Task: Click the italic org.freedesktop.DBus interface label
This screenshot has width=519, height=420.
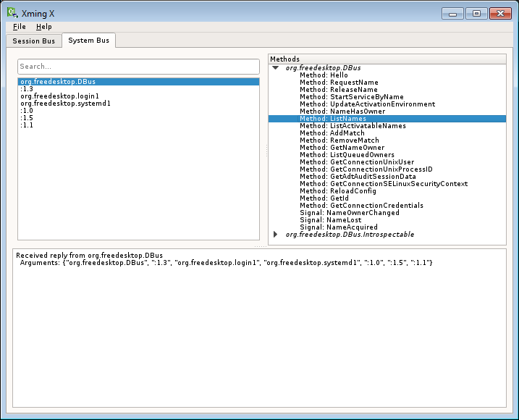Action: point(323,68)
